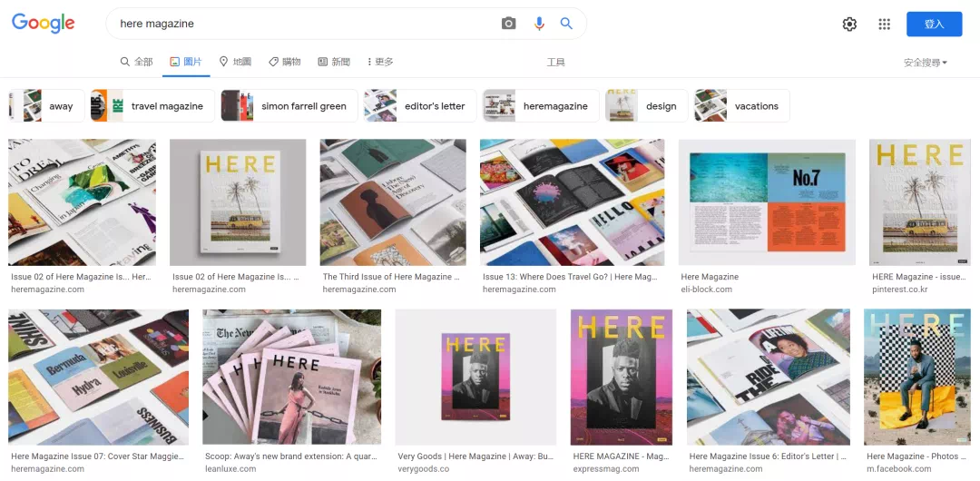The width and height of the screenshot is (980, 481).
Task: Click the blue magnifying glass search icon
Action: (x=566, y=24)
